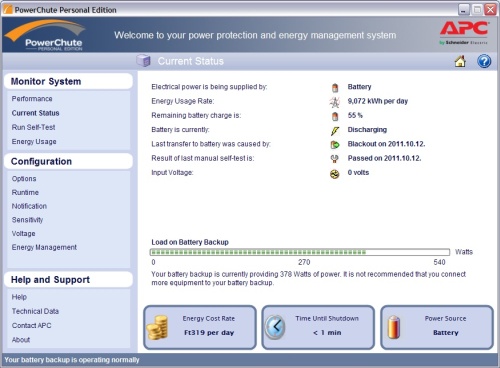Click the Configuration section header
Image resolution: width=500 pixels, height=368 pixels.
(x=68, y=161)
